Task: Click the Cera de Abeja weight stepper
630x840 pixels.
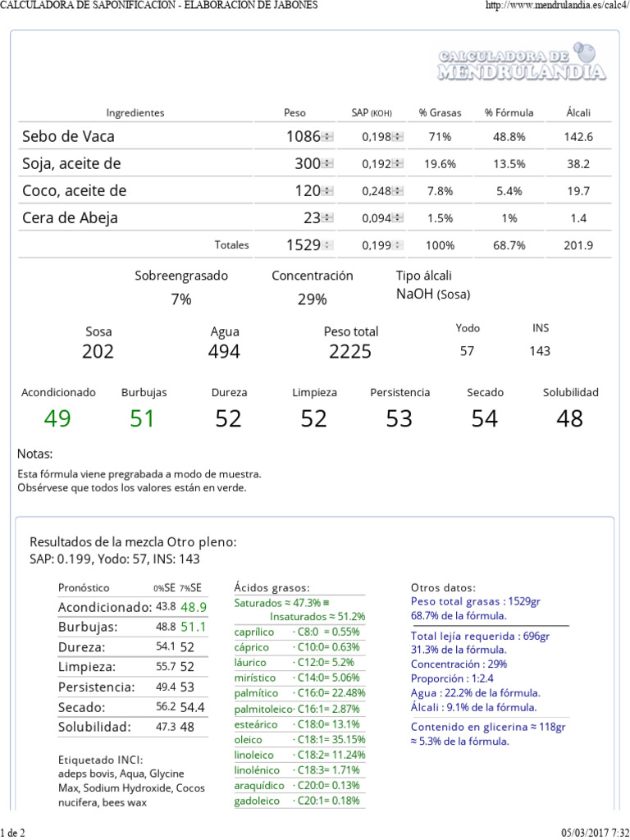Action: pyautogui.click(x=328, y=218)
